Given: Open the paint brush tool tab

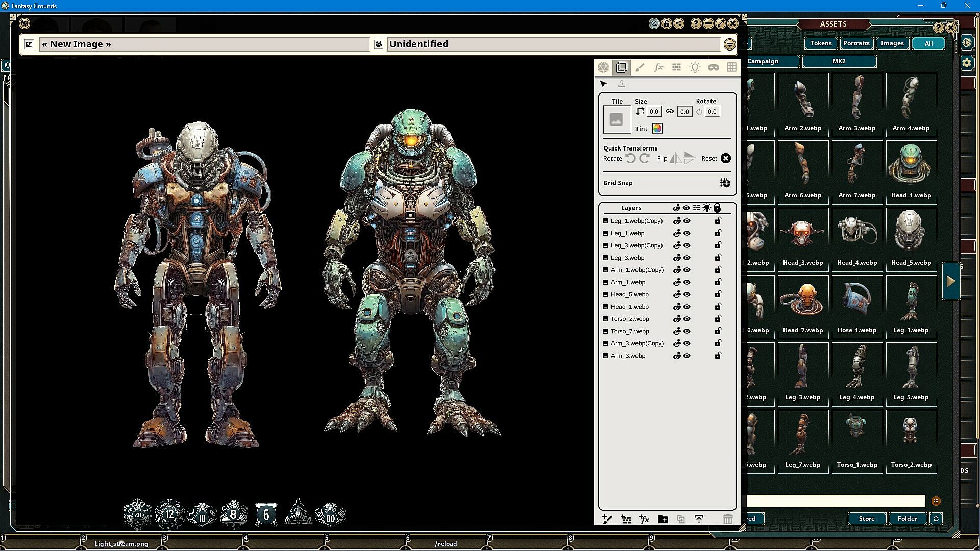Looking at the screenshot, I should 640,67.
